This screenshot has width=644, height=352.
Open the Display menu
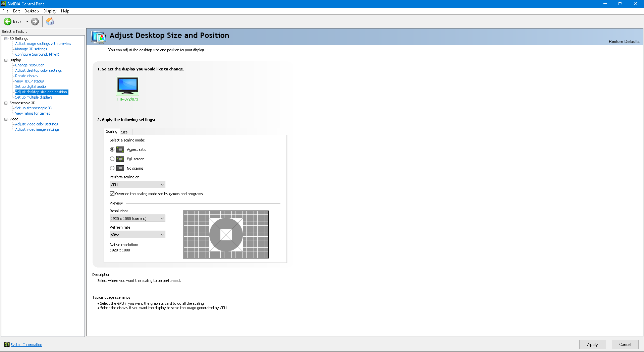click(x=50, y=11)
